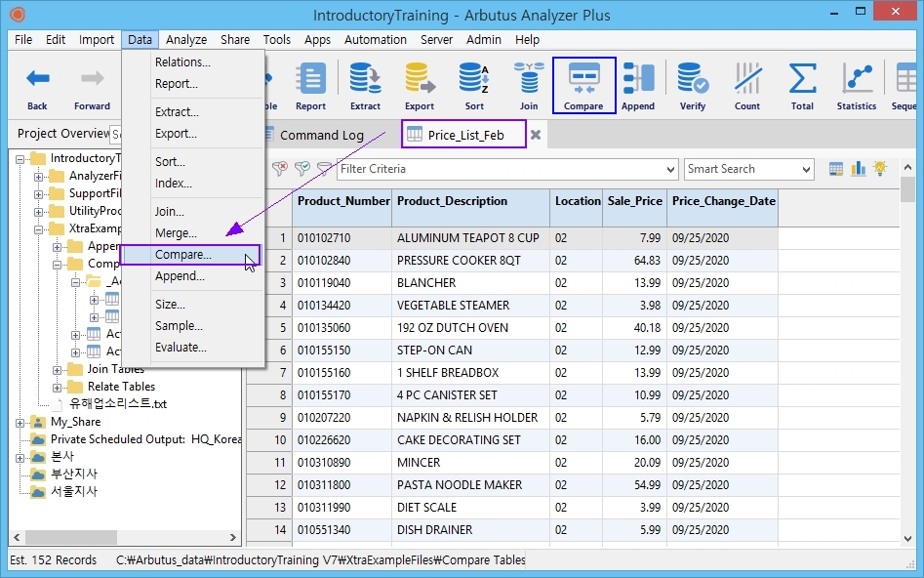Viewport: 924px width, 578px height.
Task: Click the My_Share folder icon
Action: point(38,422)
